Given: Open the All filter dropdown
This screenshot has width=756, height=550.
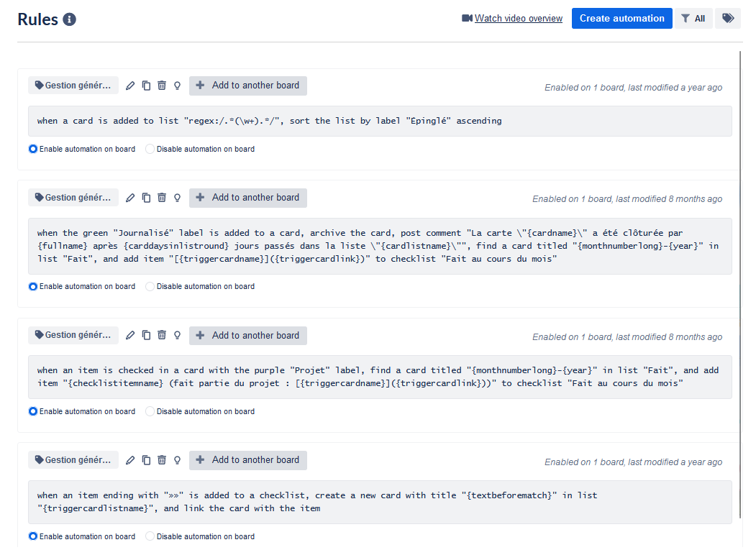Looking at the screenshot, I should (693, 18).
